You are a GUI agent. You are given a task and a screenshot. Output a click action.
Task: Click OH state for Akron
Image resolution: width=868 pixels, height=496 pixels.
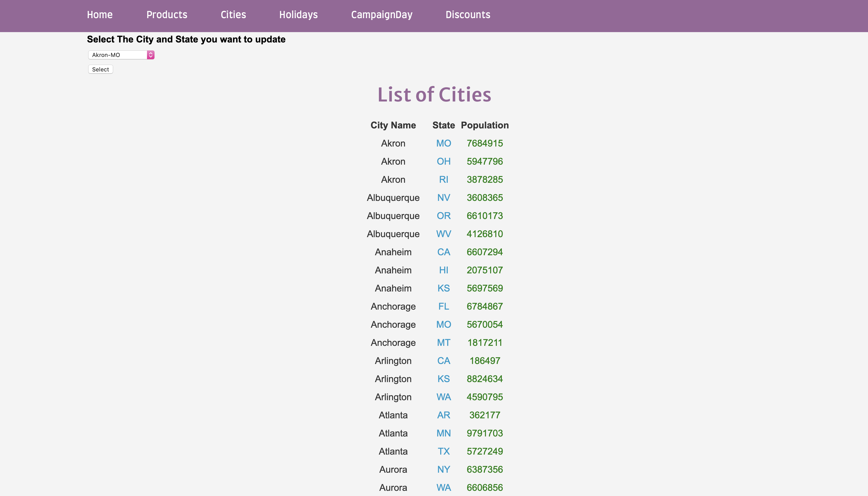click(443, 161)
